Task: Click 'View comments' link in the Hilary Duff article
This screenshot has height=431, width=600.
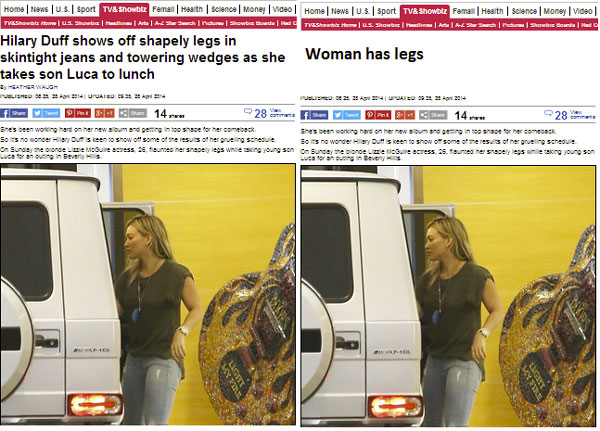Action: (282, 113)
